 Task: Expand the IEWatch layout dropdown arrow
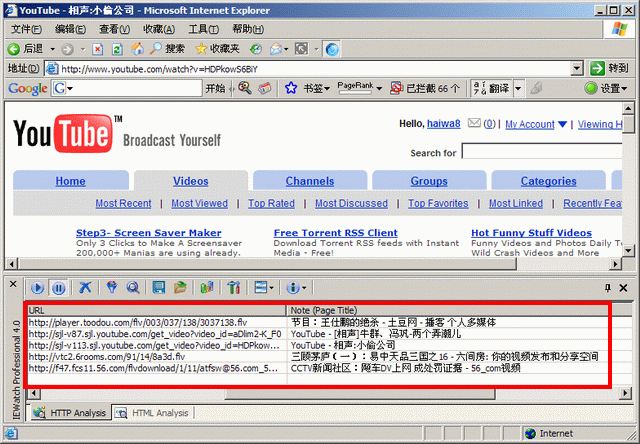(271, 288)
